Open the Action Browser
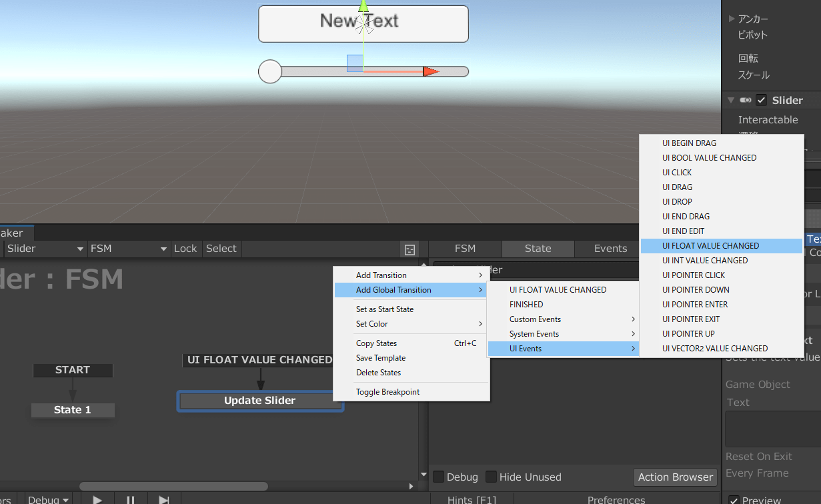This screenshot has height=504, width=821. (675, 477)
